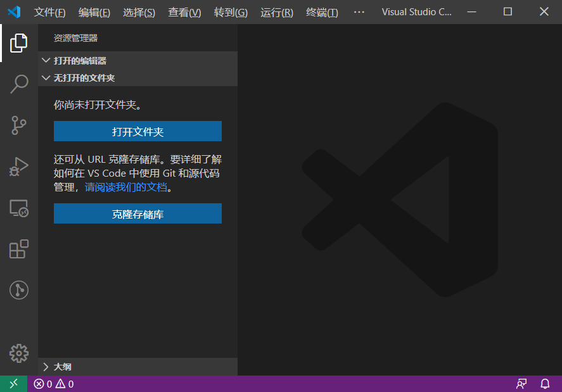Collapse the 无打开的文件夹 section
The height and width of the screenshot is (392, 562).
[x=82, y=77]
